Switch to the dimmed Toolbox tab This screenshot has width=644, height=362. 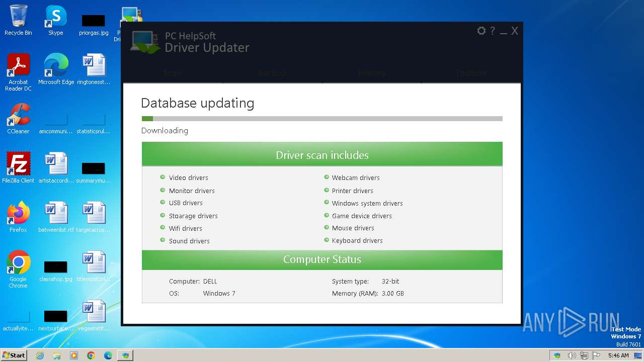point(471,73)
